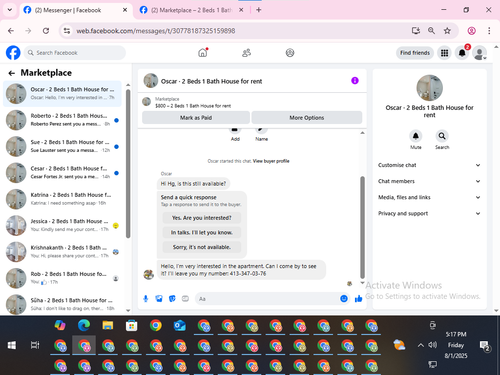Expand Chat members section
The height and width of the screenshot is (375, 500).
(x=429, y=181)
